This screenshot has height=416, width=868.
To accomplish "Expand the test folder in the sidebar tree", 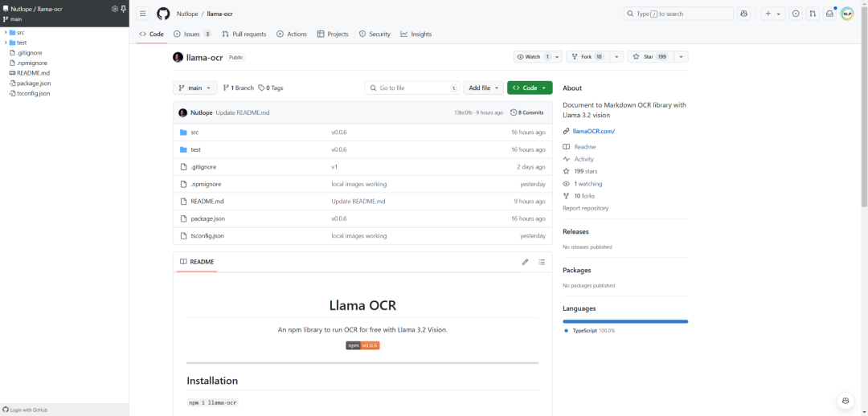I will coord(6,43).
